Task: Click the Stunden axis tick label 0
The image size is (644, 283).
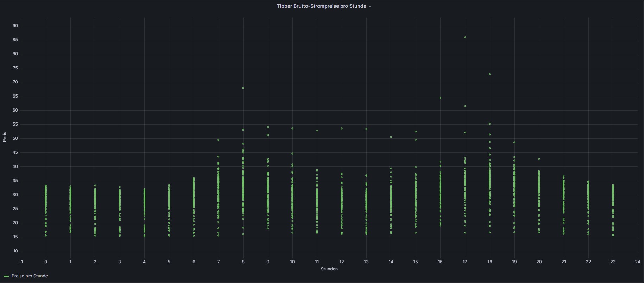Action: (x=46, y=262)
